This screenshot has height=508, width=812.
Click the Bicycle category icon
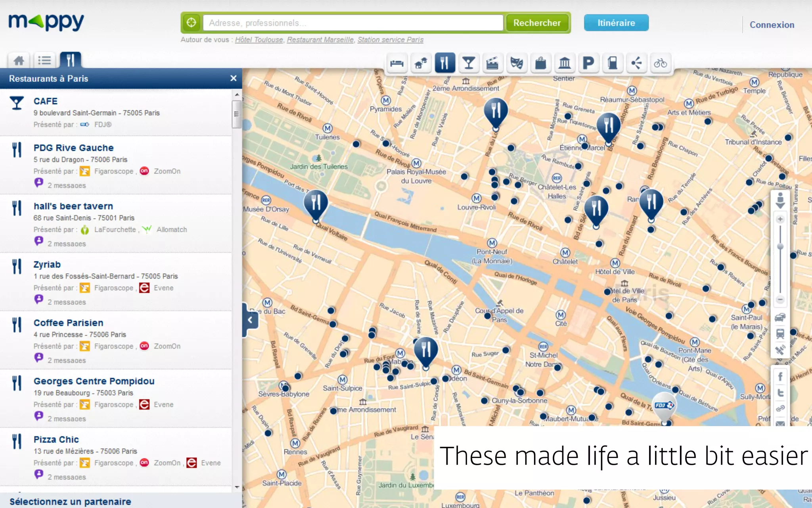[660, 63]
